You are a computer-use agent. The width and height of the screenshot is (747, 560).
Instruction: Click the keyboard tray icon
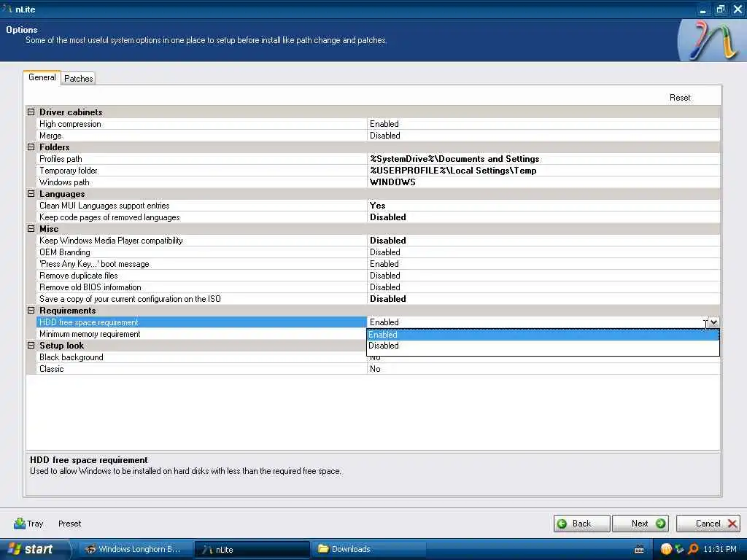point(639,550)
